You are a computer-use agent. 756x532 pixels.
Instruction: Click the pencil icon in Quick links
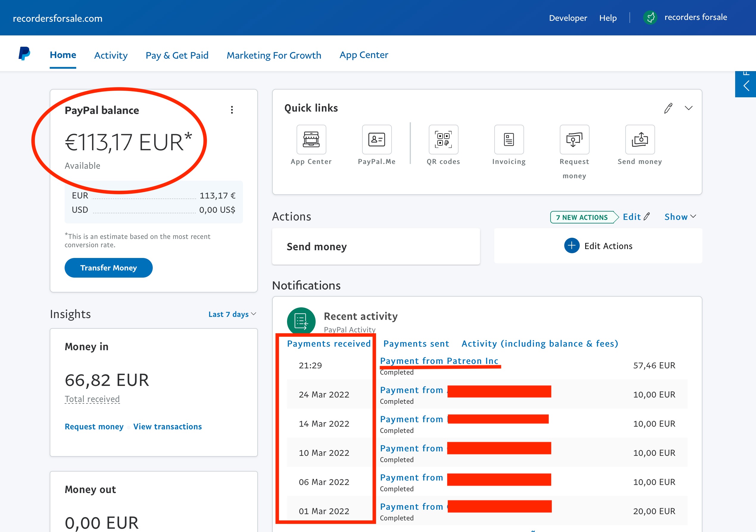point(668,108)
